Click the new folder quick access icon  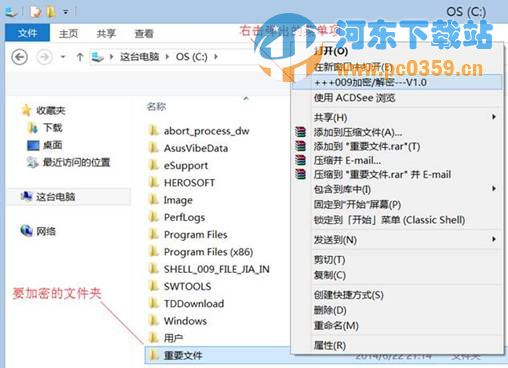(x=51, y=12)
